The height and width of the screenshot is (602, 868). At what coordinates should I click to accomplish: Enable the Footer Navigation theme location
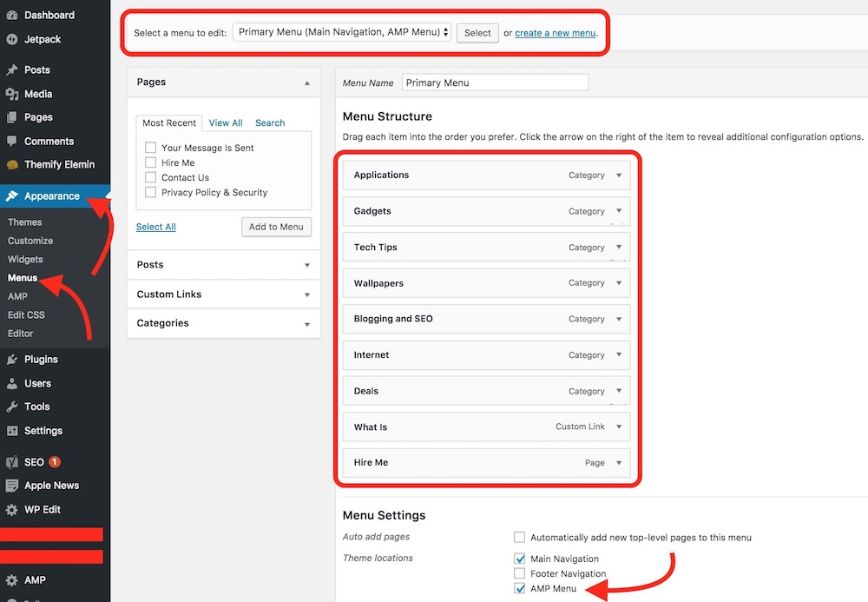click(x=520, y=573)
